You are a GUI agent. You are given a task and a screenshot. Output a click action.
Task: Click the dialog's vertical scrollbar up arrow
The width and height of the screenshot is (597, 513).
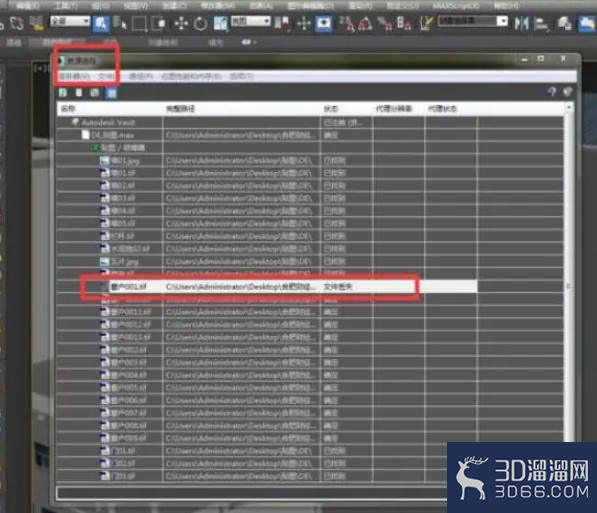(568, 108)
